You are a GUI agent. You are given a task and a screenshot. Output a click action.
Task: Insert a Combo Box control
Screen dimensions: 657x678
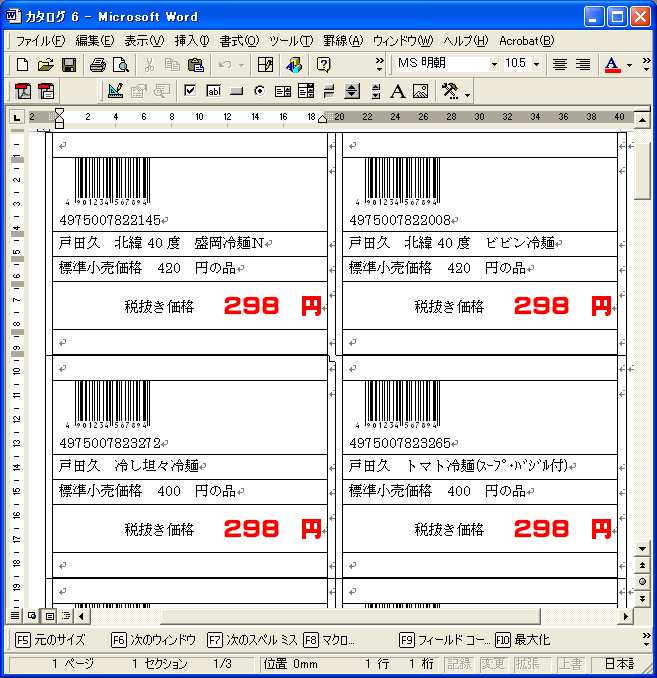coord(306,91)
